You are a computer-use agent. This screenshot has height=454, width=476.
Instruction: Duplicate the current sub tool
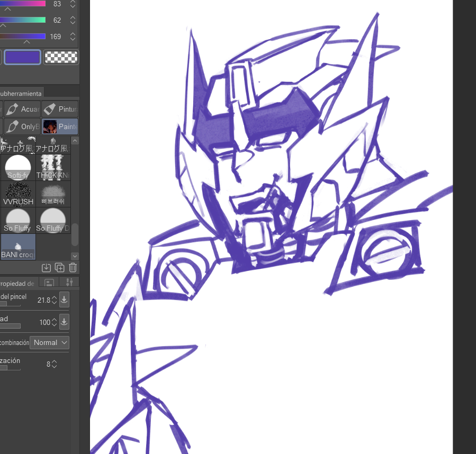point(60,268)
